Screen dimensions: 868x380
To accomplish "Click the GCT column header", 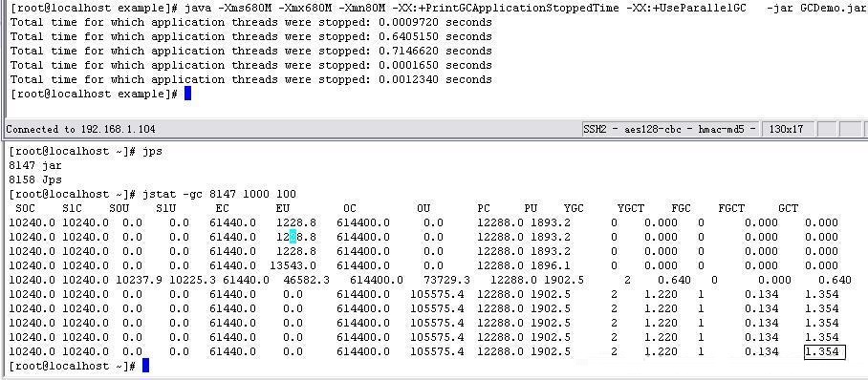I will pyautogui.click(x=789, y=208).
